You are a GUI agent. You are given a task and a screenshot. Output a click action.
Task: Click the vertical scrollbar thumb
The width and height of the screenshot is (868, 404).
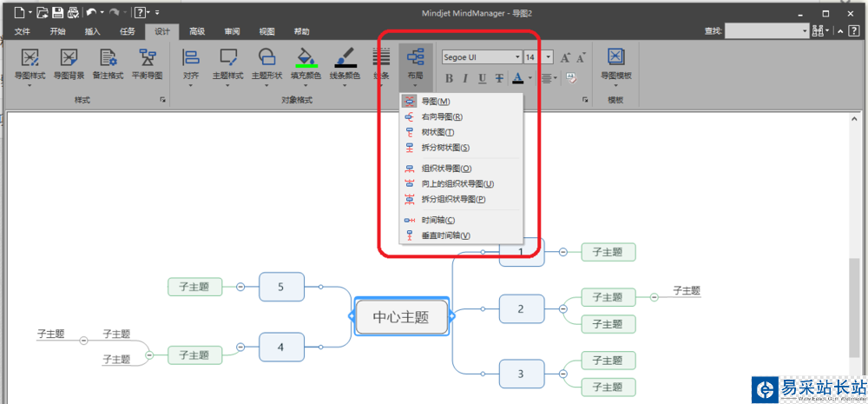coord(855,308)
